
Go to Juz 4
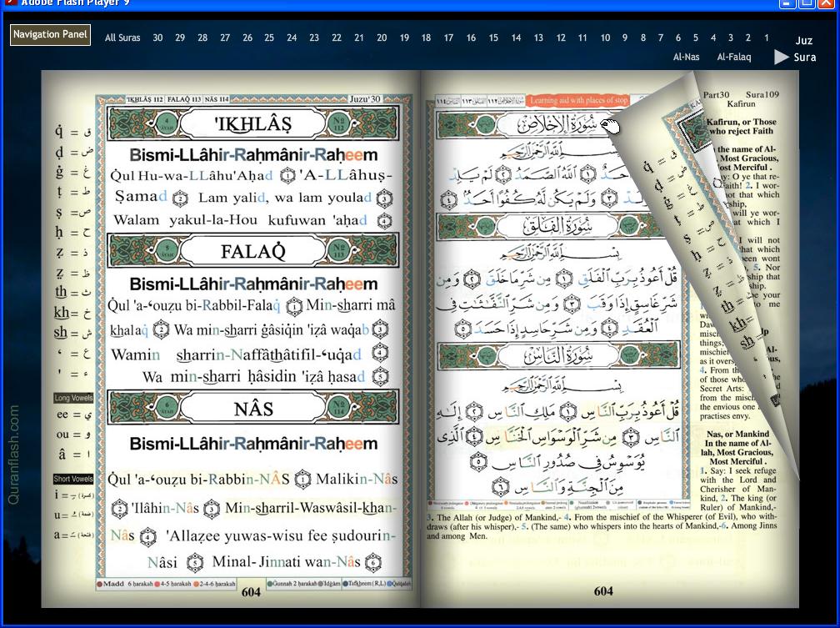pyautogui.click(x=713, y=38)
